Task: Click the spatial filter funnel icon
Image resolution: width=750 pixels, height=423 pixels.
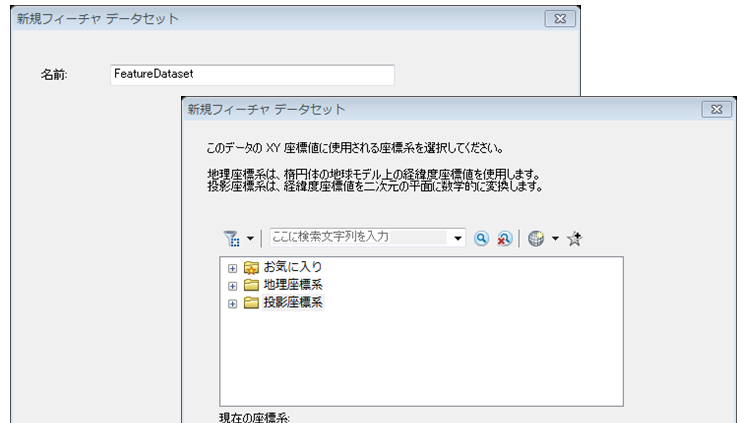Action: coord(232,238)
